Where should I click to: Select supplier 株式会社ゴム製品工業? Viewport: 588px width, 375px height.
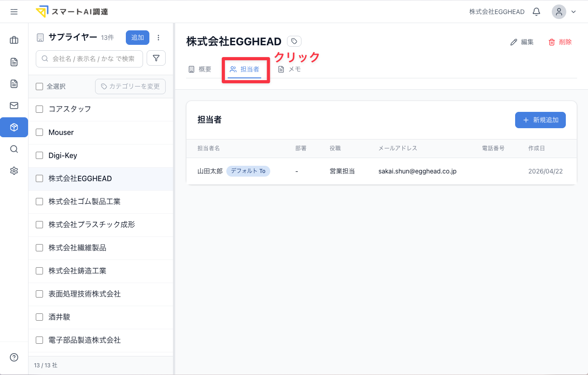[x=85, y=202]
